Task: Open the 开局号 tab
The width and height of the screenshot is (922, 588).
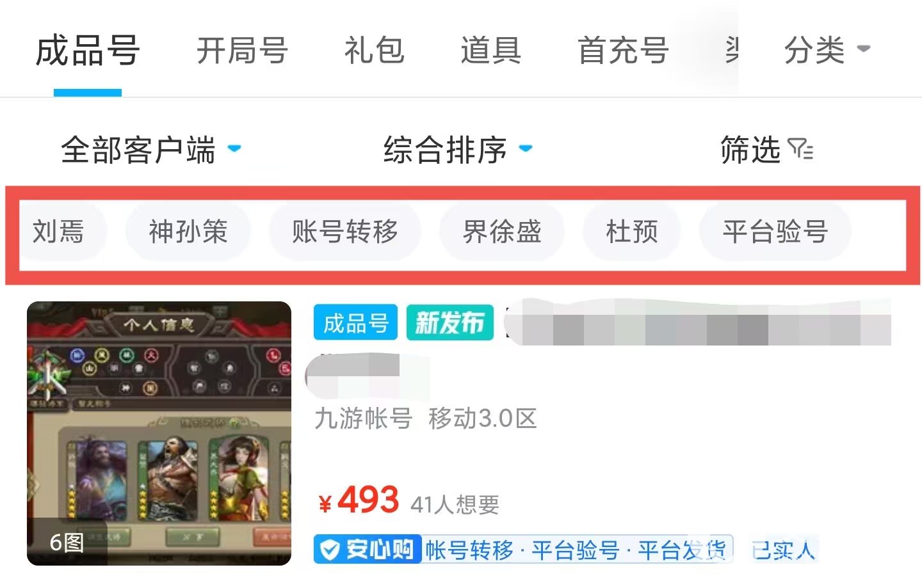Action: pyautogui.click(x=242, y=51)
